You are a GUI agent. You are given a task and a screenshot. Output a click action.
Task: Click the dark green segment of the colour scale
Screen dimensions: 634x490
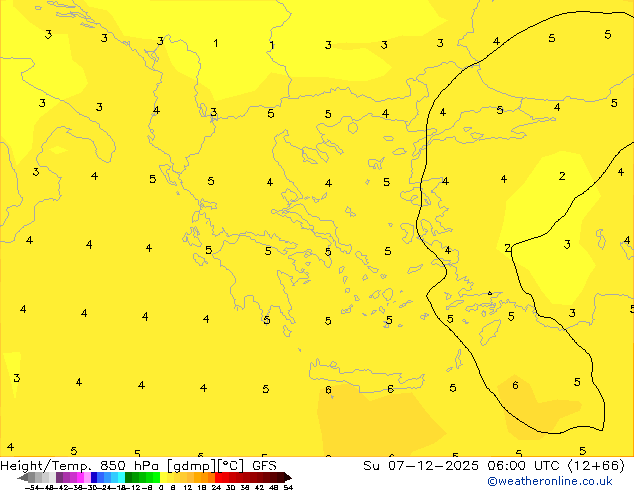tap(129, 477)
